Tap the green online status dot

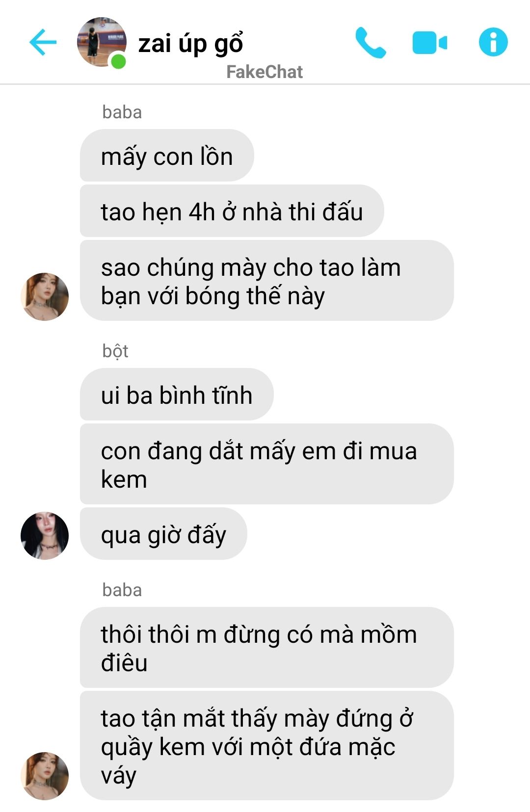(x=118, y=62)
